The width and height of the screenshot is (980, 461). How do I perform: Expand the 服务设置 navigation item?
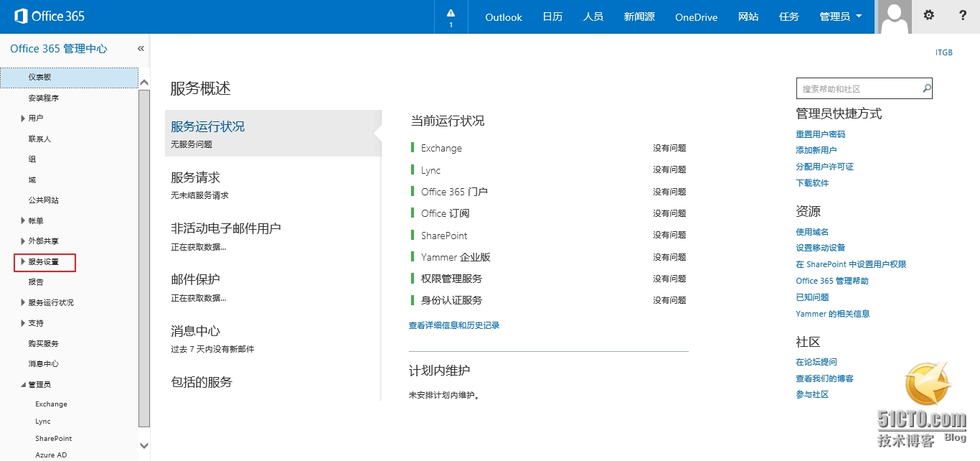[x=23, y=262]
